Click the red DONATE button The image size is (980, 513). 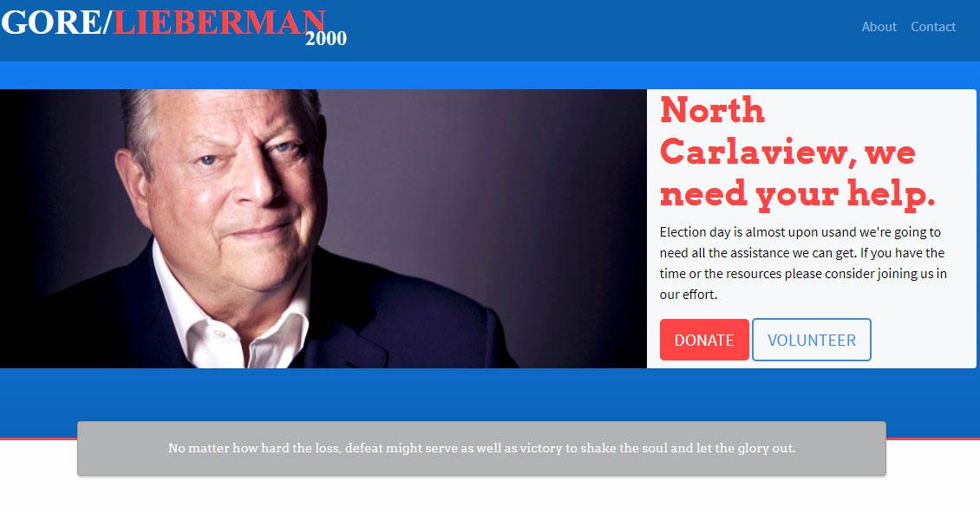704,340
